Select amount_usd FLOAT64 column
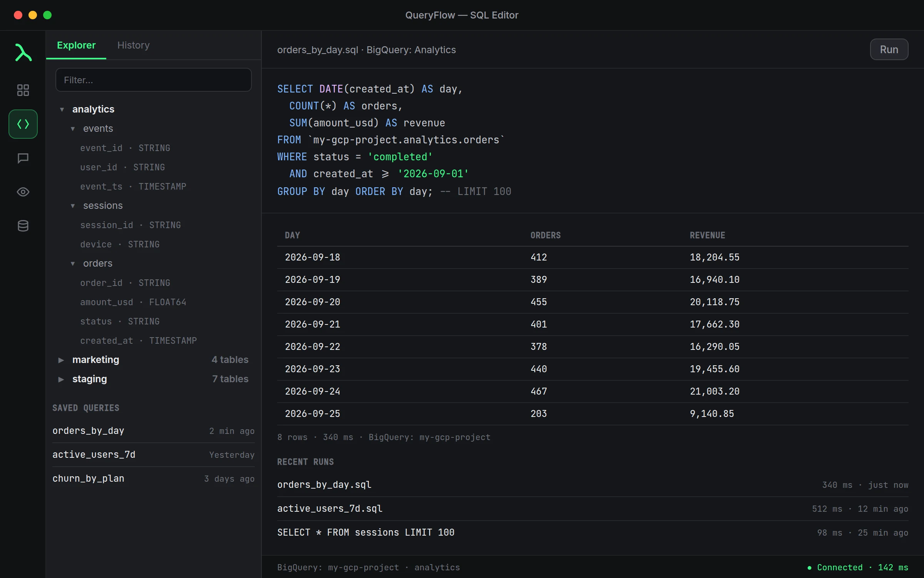The height and width of the screenshot is (578, 924). 133,302
